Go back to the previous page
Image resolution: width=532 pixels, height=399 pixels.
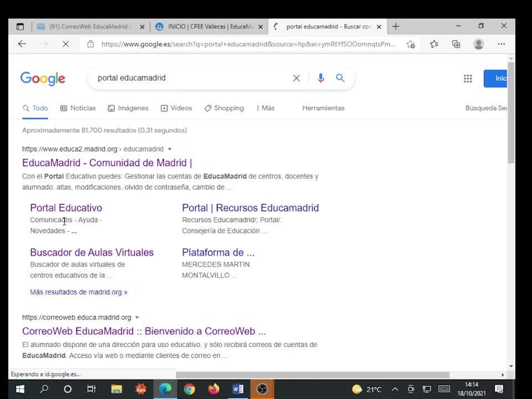[22, 44]
